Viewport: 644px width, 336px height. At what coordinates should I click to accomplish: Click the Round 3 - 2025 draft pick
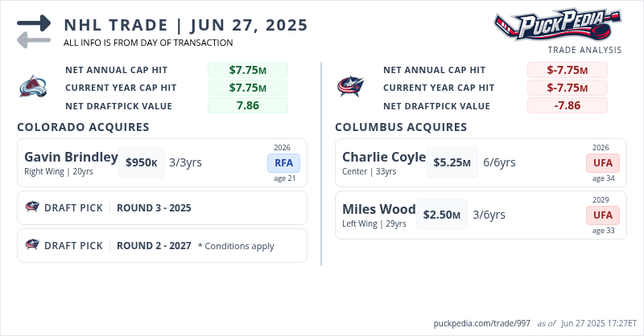point(154,207)
